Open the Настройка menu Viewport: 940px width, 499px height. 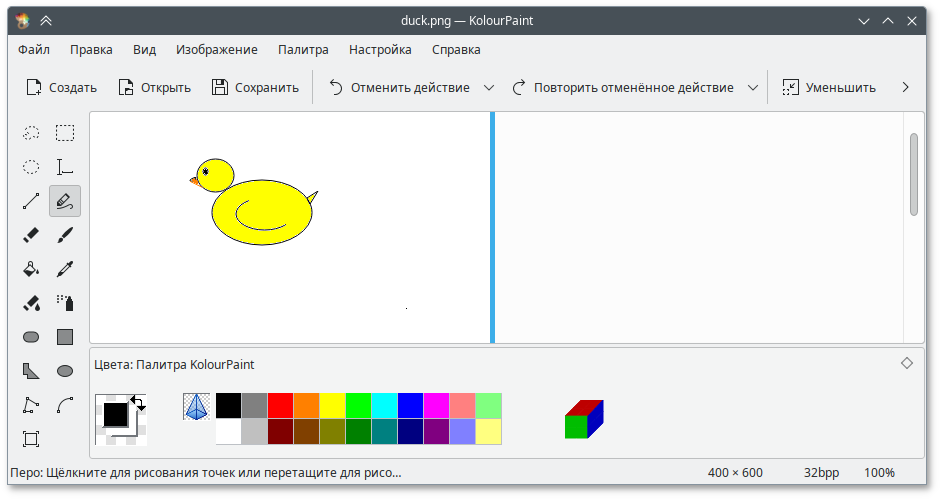point(380,50)
